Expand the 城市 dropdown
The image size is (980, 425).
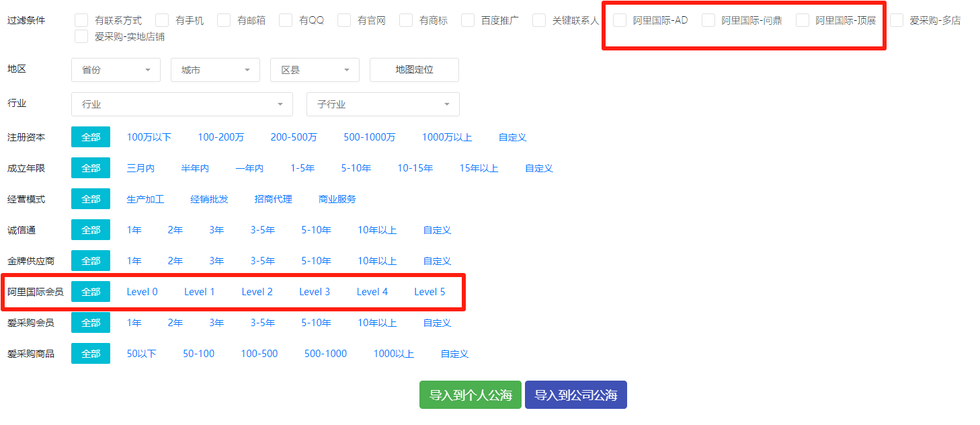pyautogui.click(x=215, y=70)
